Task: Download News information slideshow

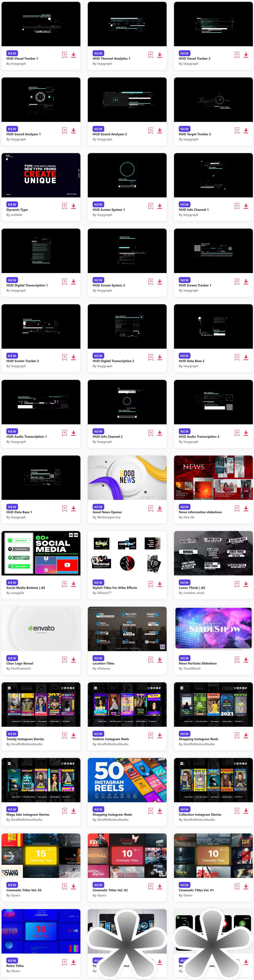Action: click(x=246, y=509)
